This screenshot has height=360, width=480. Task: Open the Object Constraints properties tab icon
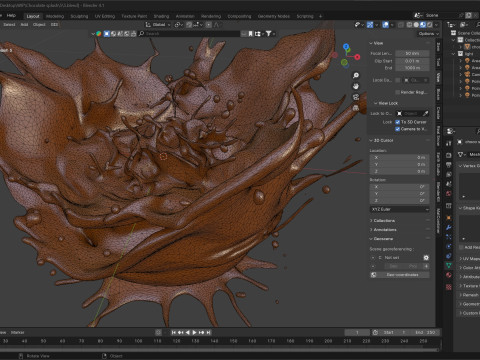point(449,256)
